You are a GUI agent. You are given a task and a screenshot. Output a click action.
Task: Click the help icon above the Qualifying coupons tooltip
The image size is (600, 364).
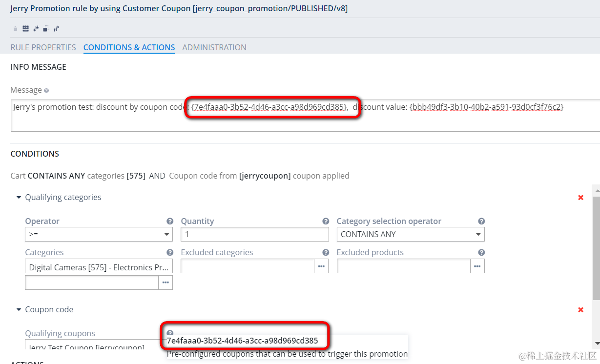[170, 333]
